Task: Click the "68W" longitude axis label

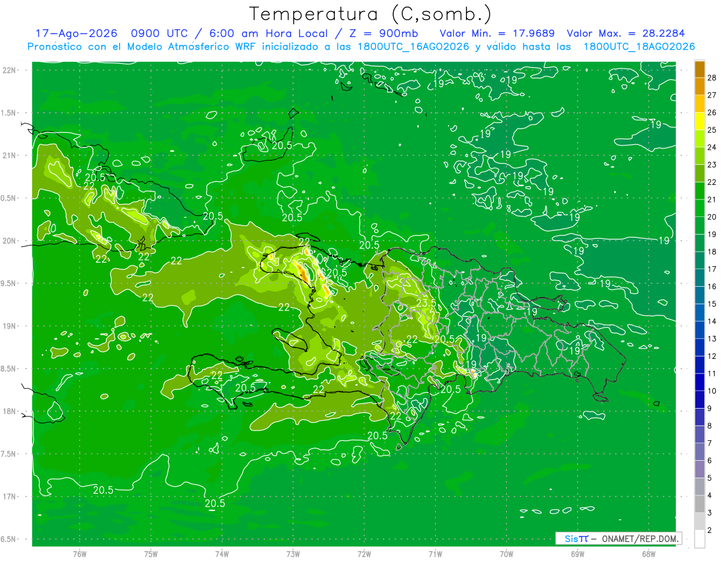Action: [649, 554]
